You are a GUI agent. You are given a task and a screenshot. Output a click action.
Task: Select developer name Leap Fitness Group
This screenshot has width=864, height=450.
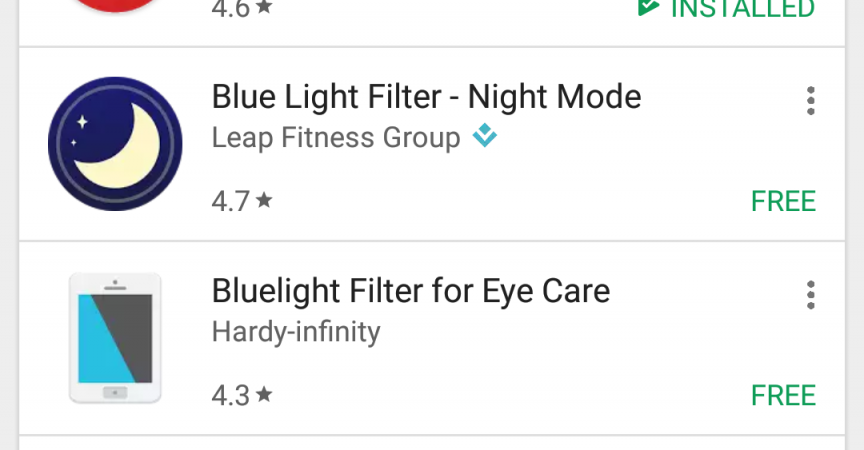tap(336, 138)
